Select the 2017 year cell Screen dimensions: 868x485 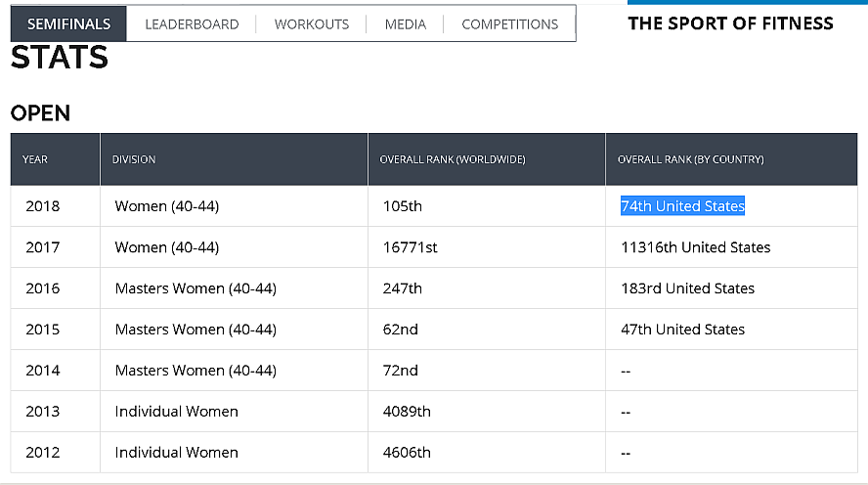56,247
